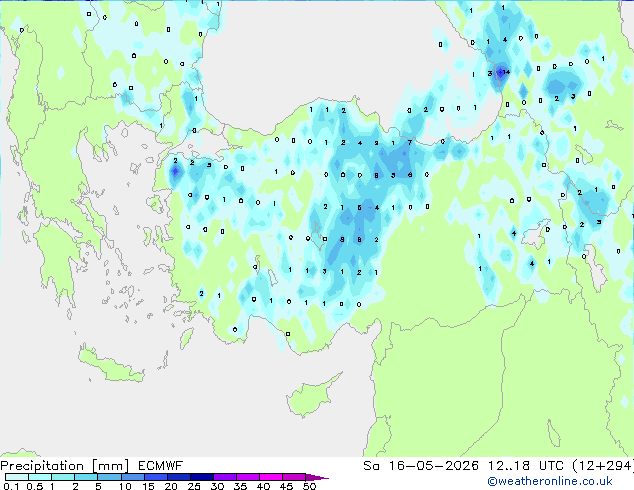Select the 2–5 mm legend swatch
Viewport: 634px width, 490px height.
coord(86,477)
